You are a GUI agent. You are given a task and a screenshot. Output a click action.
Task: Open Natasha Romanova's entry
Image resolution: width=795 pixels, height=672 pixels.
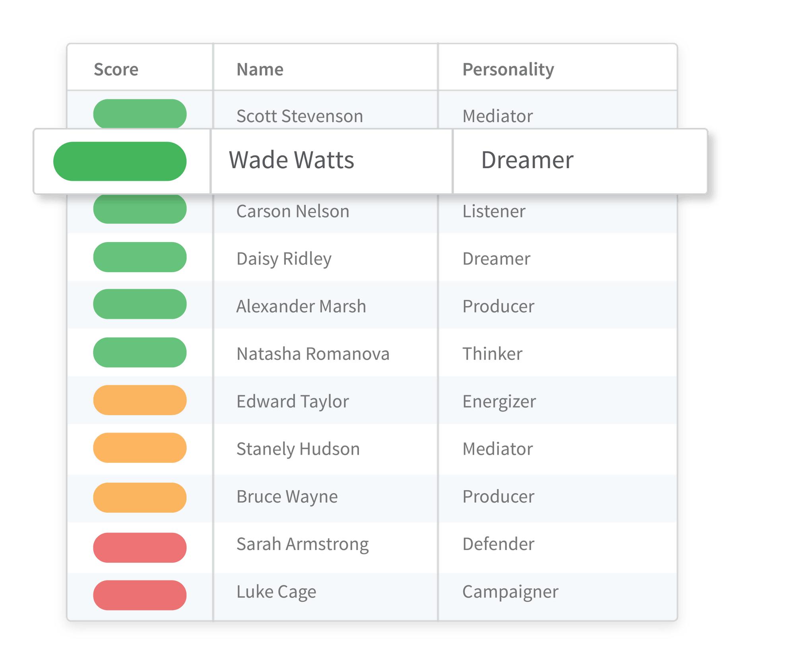313,354
